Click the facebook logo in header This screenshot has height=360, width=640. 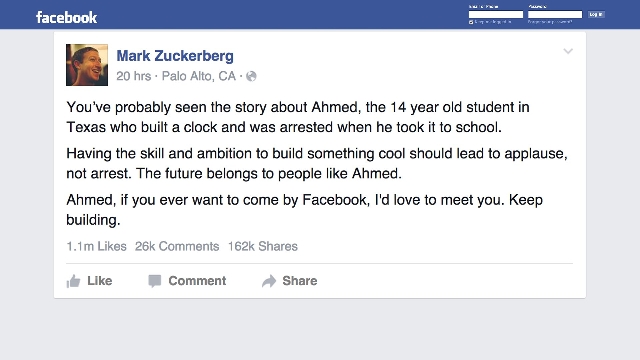[x=67, y=18]
